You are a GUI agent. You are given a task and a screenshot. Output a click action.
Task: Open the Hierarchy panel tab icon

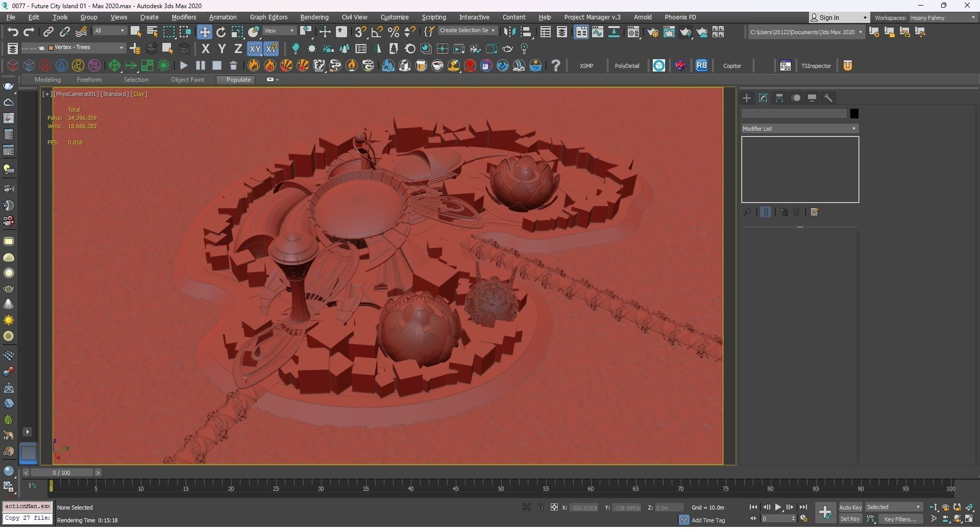(x=779, y=98)
